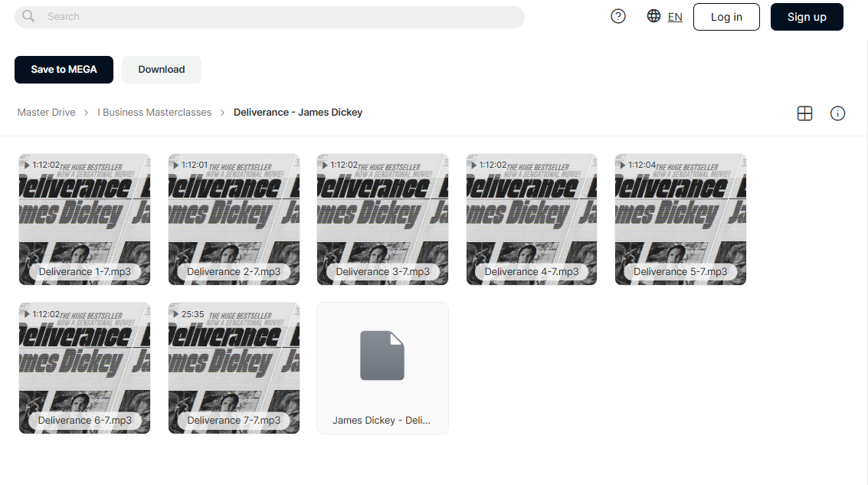Image resolution: width=868 pixels, height=485 pixels.
Task: Open the help question mark icon
Action: (x=618, y=17)
